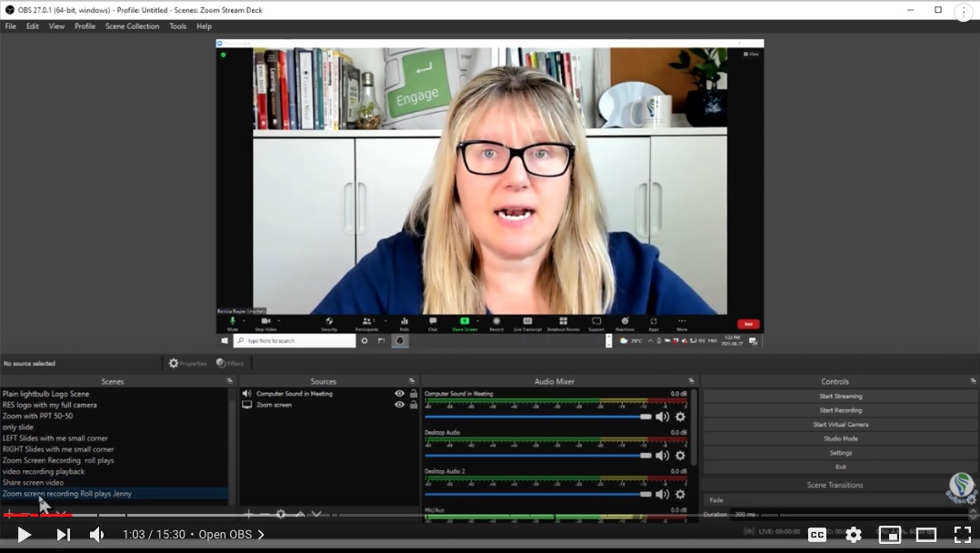Click red End meeting button in Zoom

click(748, 324)
